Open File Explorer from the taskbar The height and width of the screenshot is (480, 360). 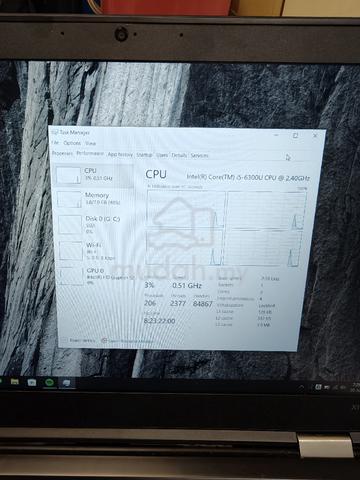pyautogui.click(x=14, y=382)
